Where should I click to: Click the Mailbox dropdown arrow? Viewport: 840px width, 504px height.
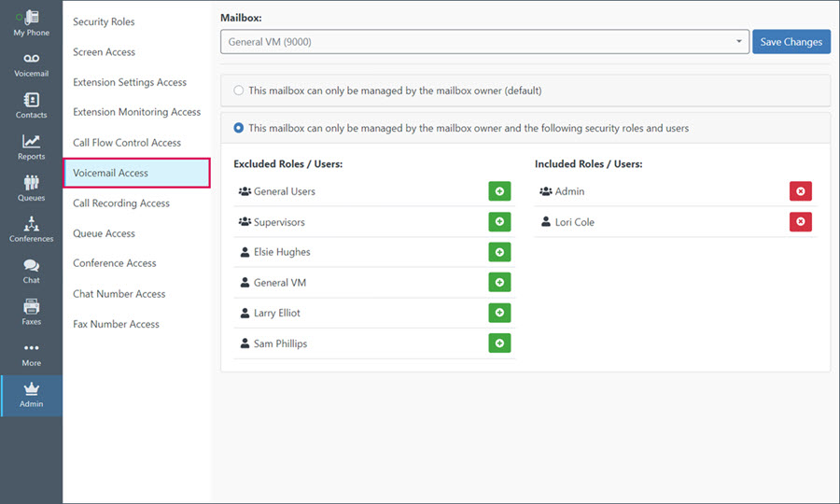tap(739, 41)
